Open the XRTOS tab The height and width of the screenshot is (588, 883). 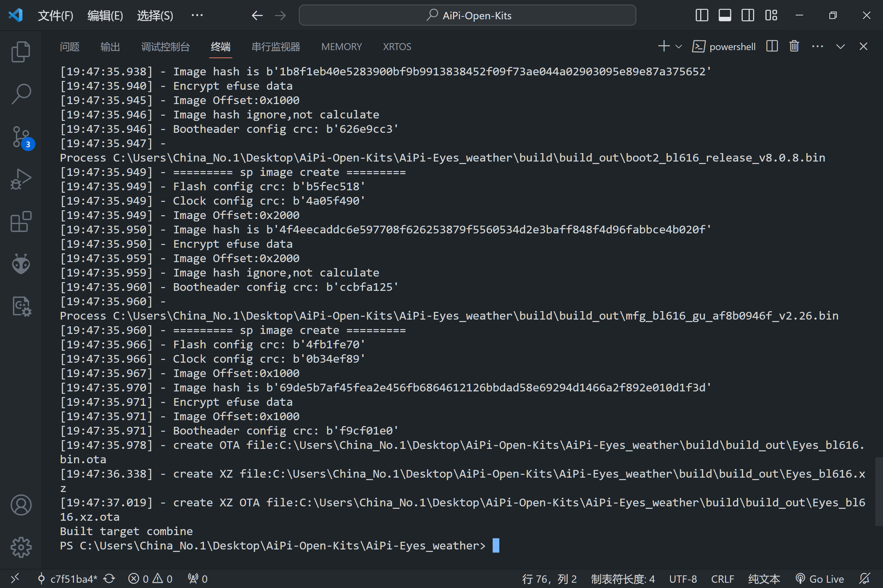(397, 47)
